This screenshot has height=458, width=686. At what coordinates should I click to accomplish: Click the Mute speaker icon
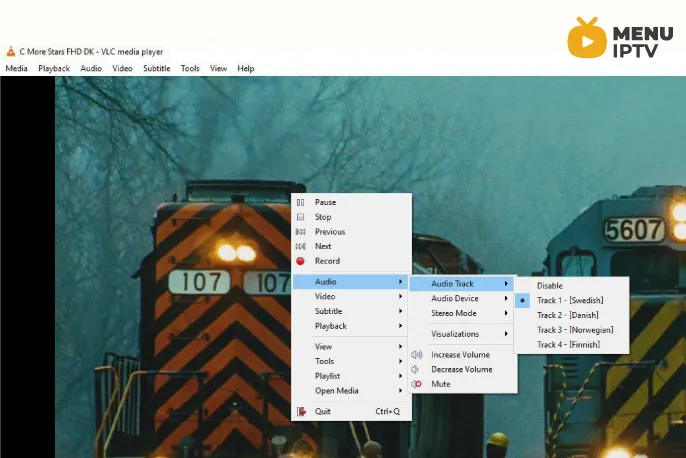click(x=416, y=384)
